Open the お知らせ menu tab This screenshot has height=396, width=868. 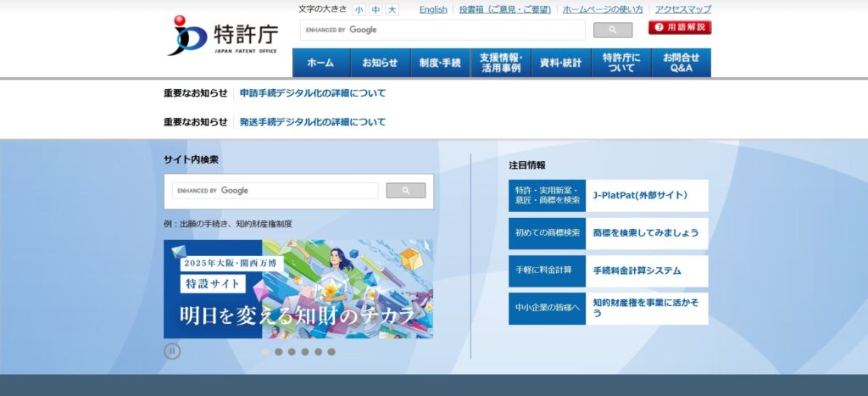(x=381, y=63)
